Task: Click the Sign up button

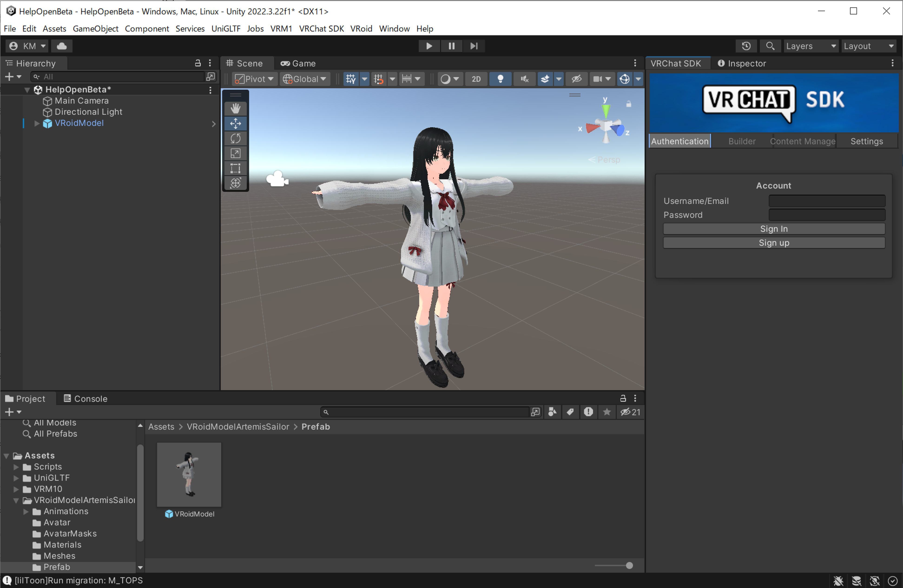Action: [x=774, y=243]
